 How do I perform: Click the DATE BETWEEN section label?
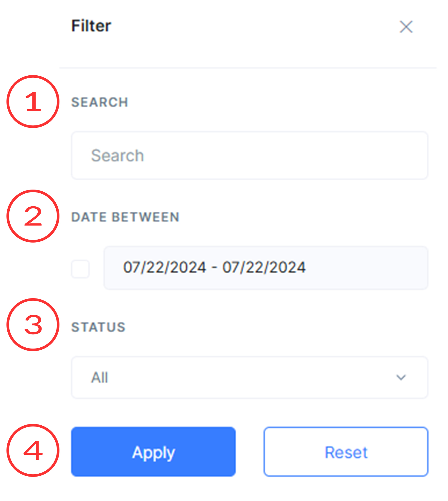(125, 217)
